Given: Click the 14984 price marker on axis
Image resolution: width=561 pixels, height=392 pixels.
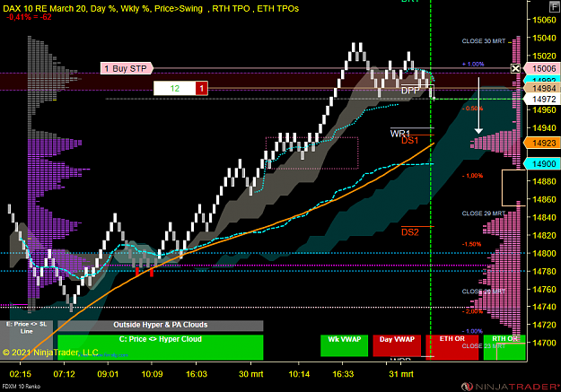Looking at the screenshot, I should [x=542, y=88].
